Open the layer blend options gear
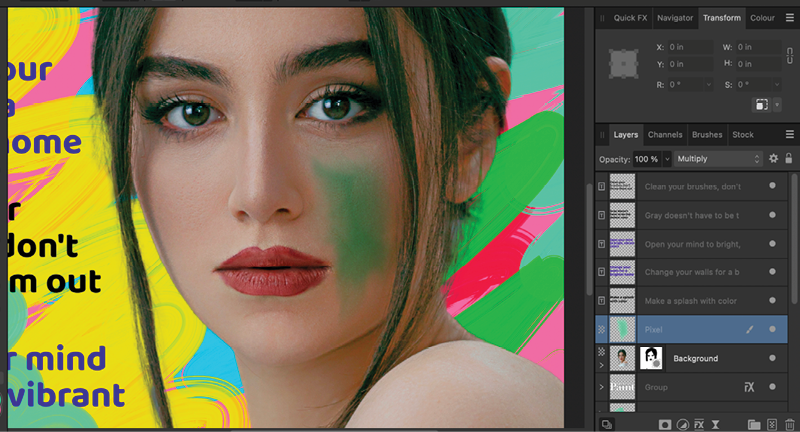Image resolution: width=800 pixels, height=432 pixels. coord(772,159)
